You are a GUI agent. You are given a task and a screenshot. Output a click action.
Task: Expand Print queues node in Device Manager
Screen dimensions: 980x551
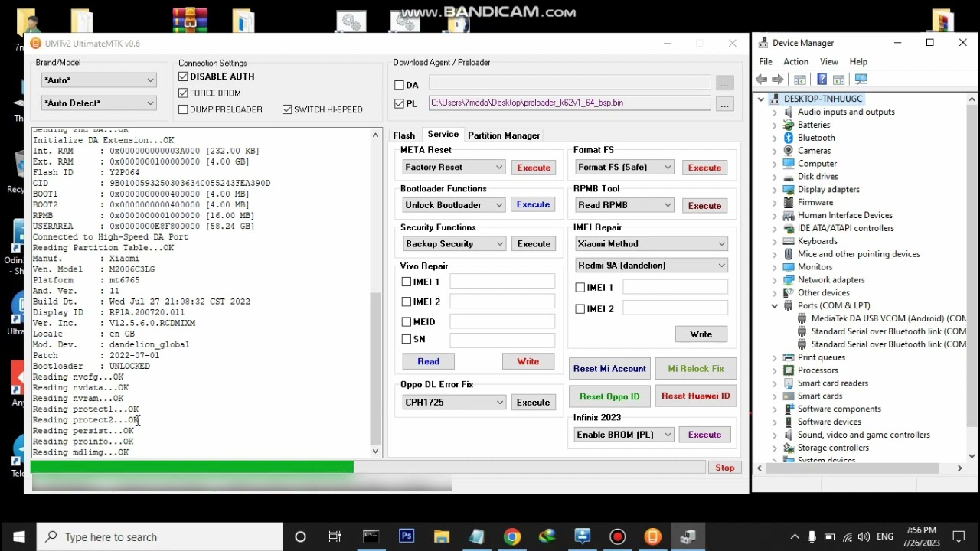tap(775, 357)
